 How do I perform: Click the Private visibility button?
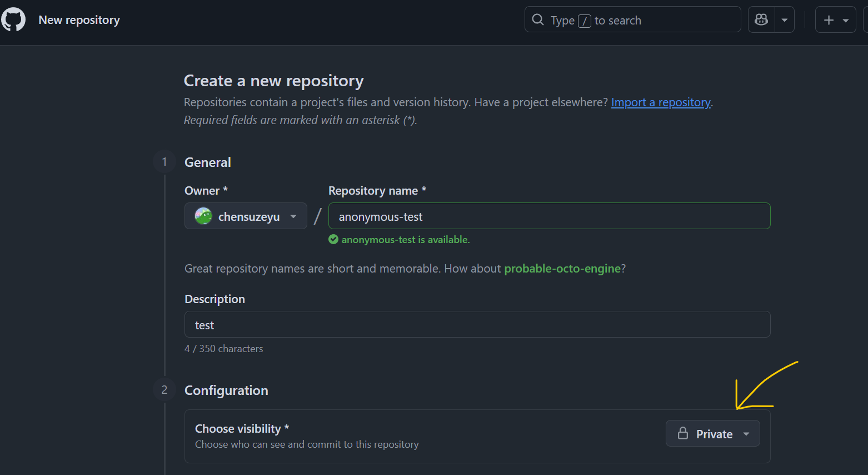click(x=713, y=433)
